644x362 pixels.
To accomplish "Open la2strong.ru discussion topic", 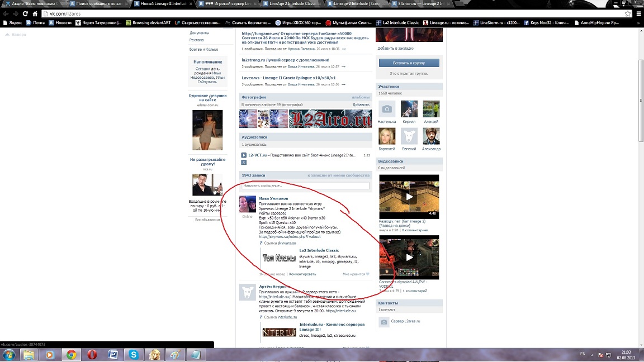I will (285, 60).
